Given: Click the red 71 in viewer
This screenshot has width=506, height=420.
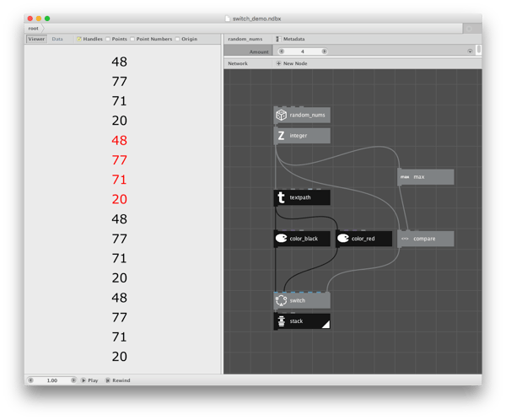Looking at the screenshot, I should (120, 180).
